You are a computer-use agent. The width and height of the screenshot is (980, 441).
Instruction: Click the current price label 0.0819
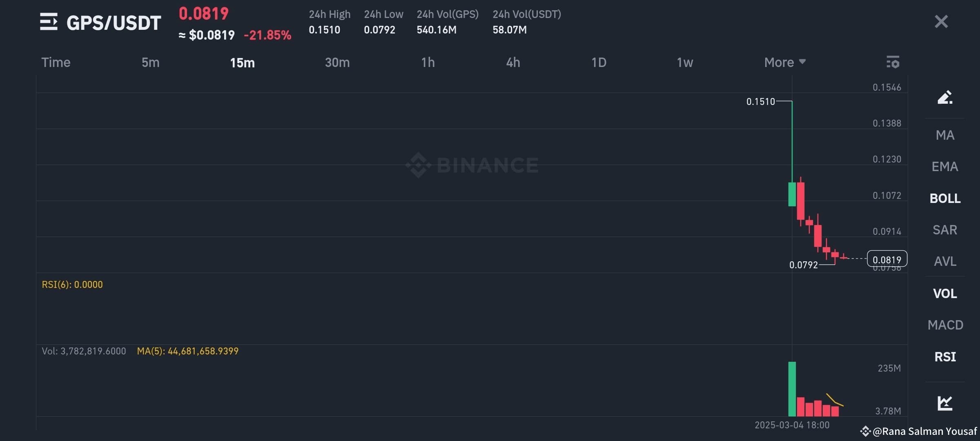[887, 259]
